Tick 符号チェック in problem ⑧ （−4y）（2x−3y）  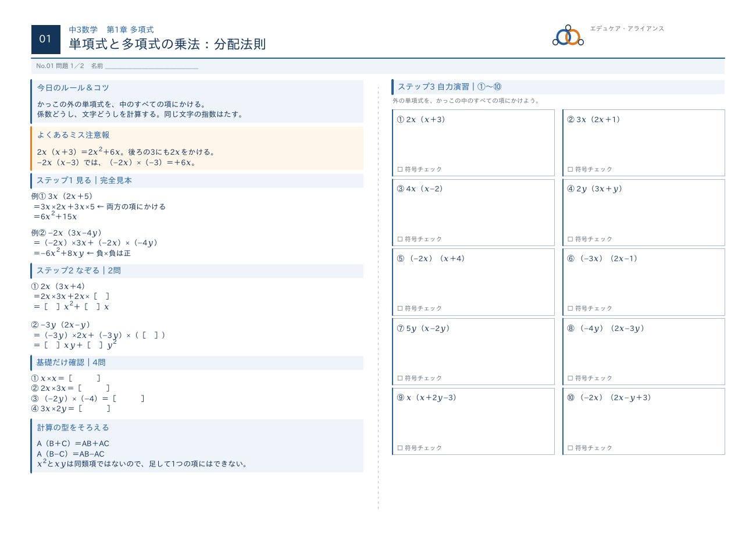pos(570,378)
